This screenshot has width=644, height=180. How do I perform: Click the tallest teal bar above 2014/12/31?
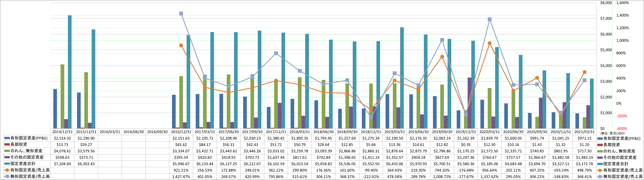70,72
